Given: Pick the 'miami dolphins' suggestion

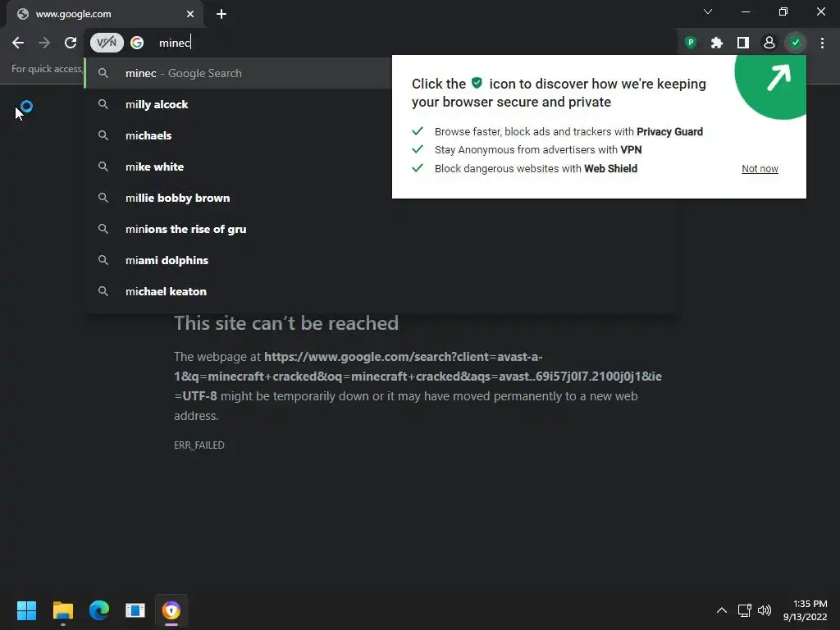Looking at the screenshot, I should pos(381,260).
